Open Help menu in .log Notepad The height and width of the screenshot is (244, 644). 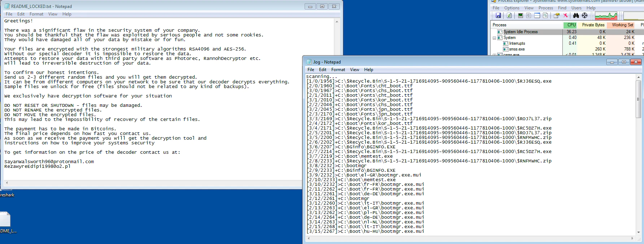369,70
